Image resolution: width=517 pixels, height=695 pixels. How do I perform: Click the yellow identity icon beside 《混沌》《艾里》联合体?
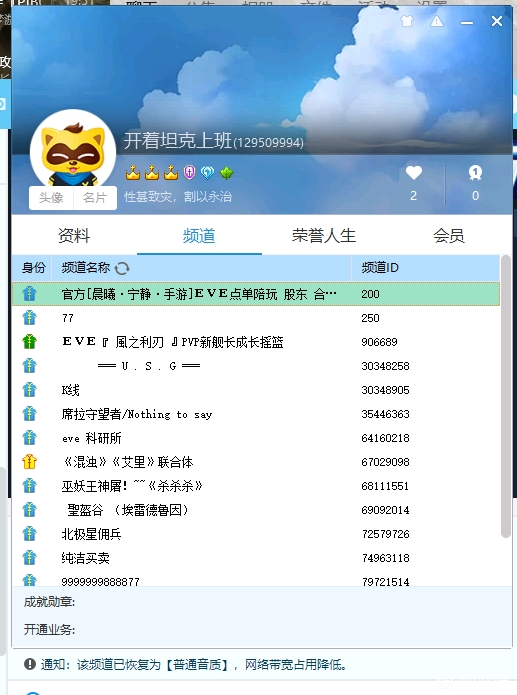tap(29, 462)
